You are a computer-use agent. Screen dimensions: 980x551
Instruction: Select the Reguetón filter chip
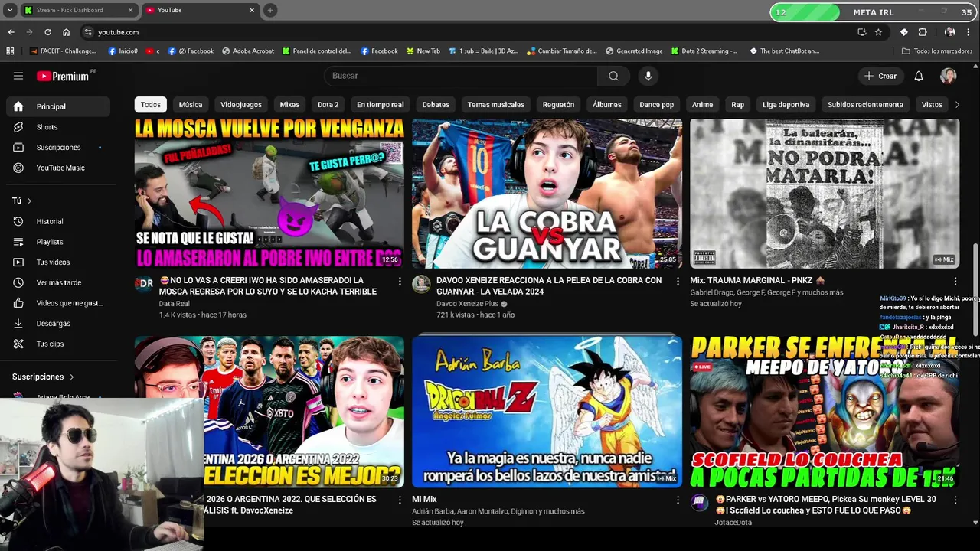pos(558,104)
